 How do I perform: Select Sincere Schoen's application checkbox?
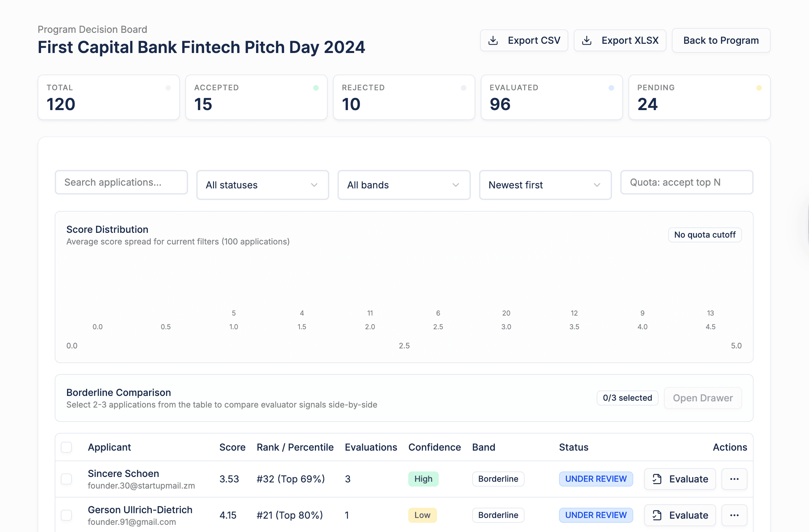point(66,479)
